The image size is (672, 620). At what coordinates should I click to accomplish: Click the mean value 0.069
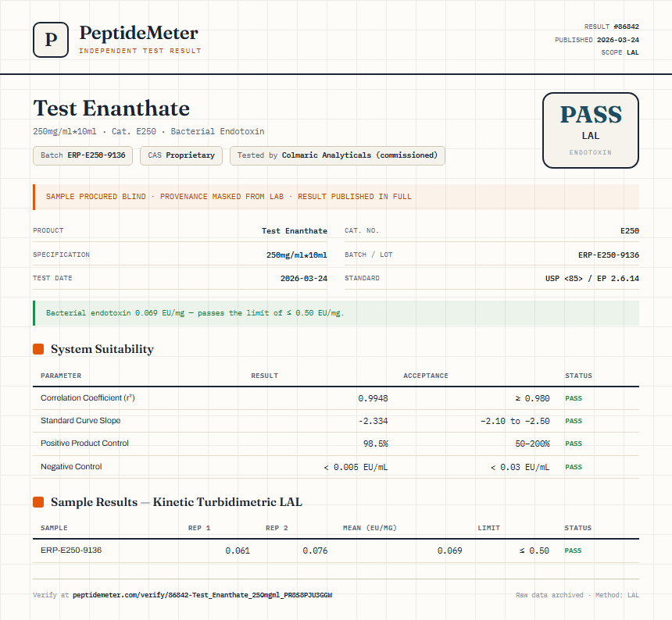click(x=449, y=551)
